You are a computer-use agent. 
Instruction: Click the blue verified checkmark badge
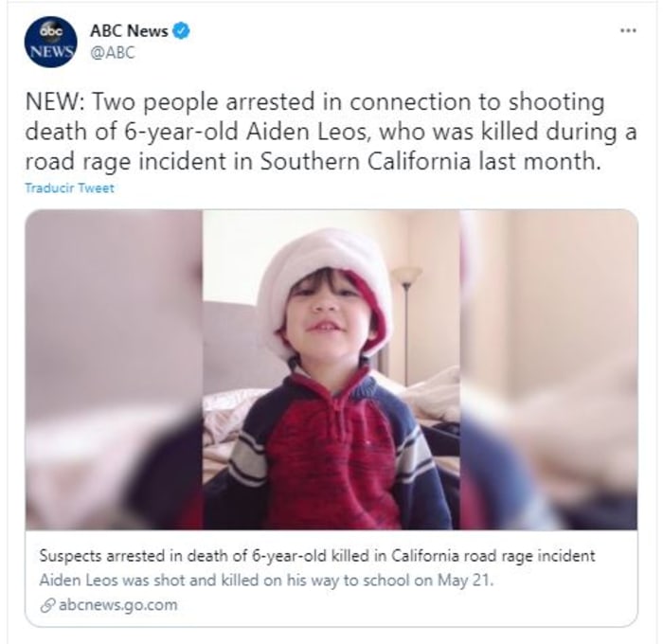pos(182,31)
